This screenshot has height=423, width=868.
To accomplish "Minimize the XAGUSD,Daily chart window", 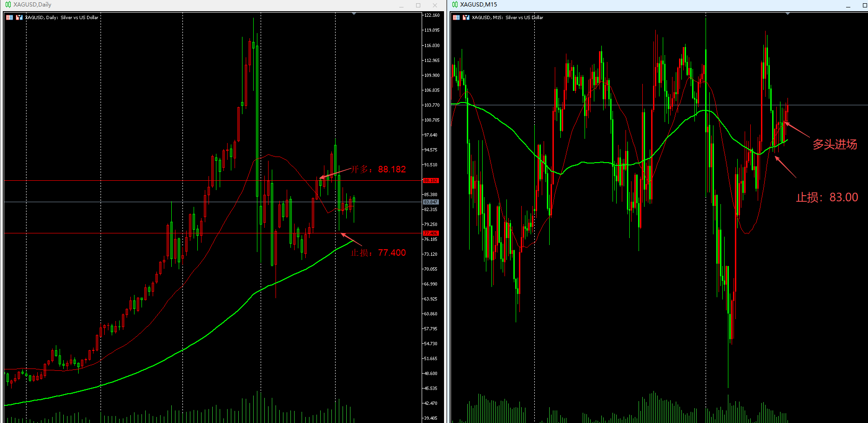I will pos(401,6).
